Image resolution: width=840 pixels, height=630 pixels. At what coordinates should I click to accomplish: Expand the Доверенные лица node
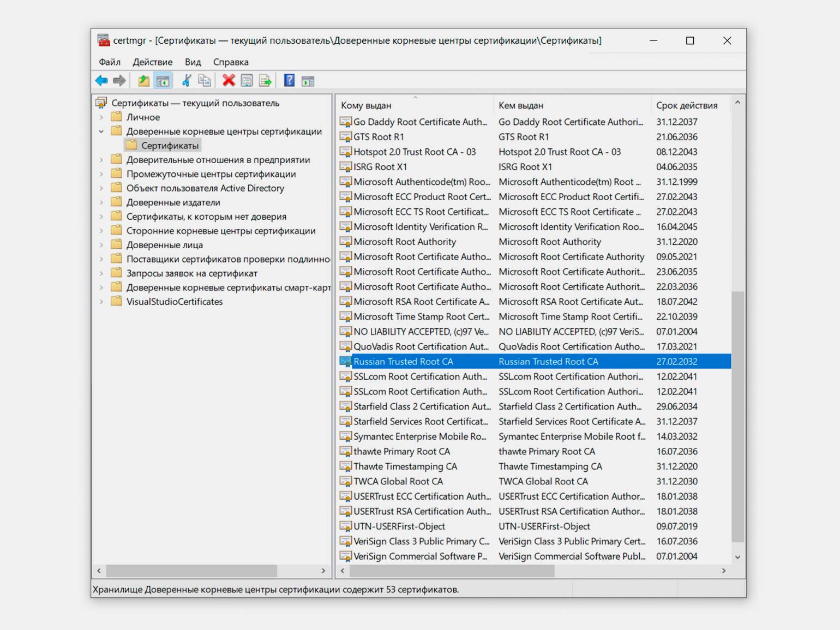tap(101, 245)
